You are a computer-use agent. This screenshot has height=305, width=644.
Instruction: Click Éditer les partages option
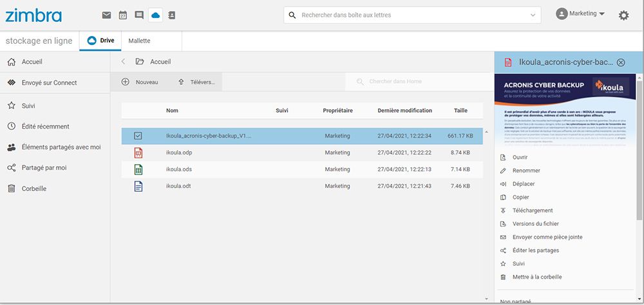point(536,250)
